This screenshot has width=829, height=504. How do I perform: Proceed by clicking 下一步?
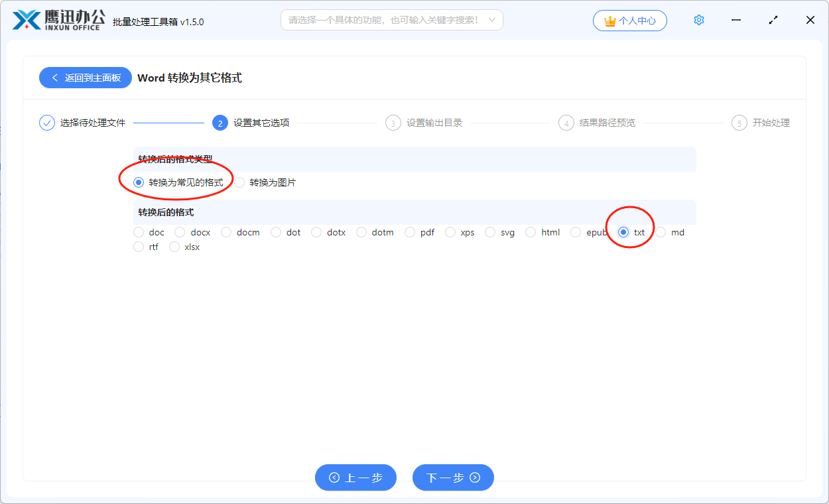coord(453,477)
